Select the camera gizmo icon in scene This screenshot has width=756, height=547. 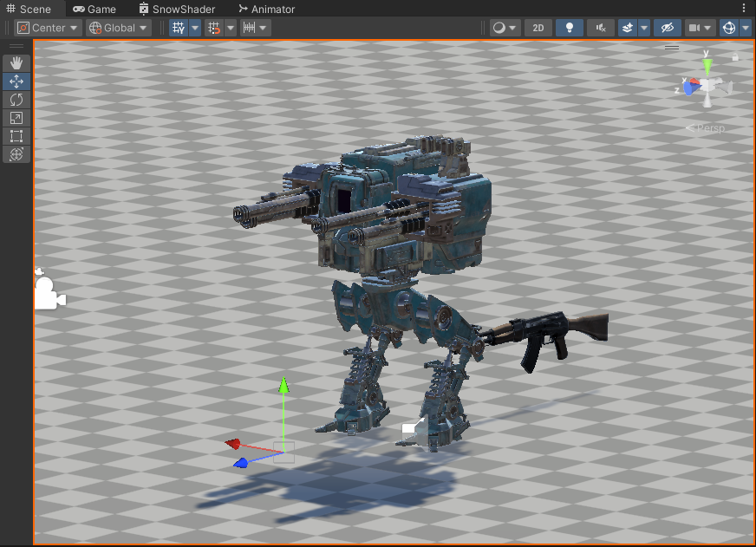pos(49,290)
